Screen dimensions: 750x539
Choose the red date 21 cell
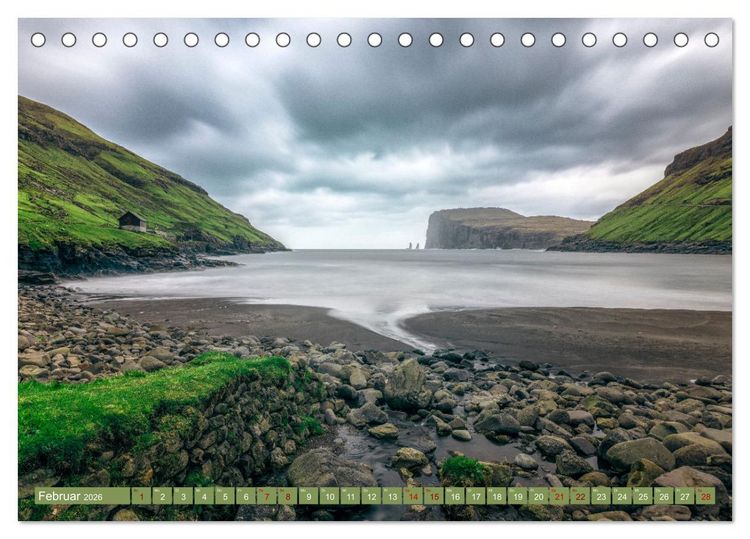[560, 496]
